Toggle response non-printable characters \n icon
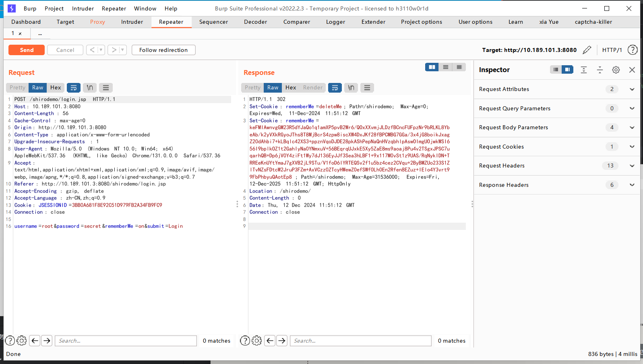643x364 pixels. 351,87
